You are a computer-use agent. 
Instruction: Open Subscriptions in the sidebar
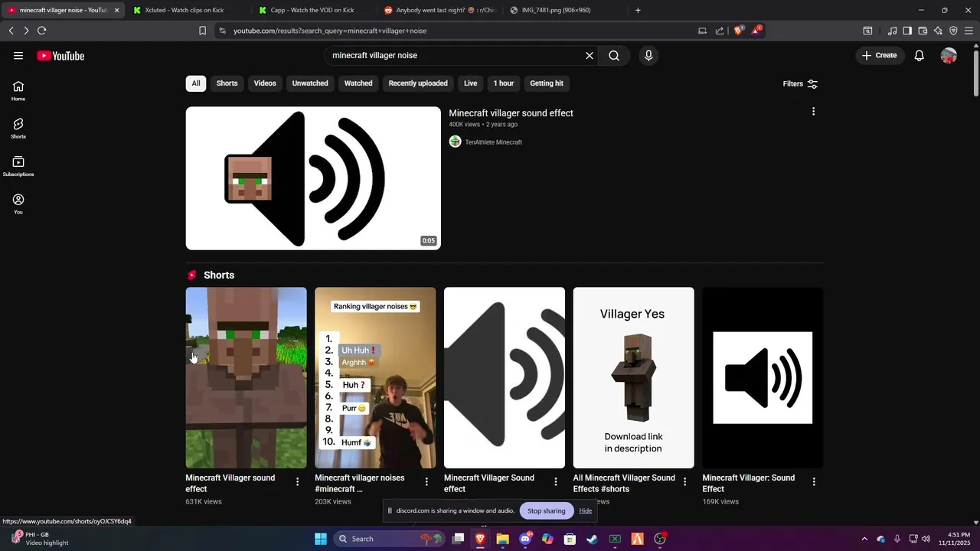point(18,166)
